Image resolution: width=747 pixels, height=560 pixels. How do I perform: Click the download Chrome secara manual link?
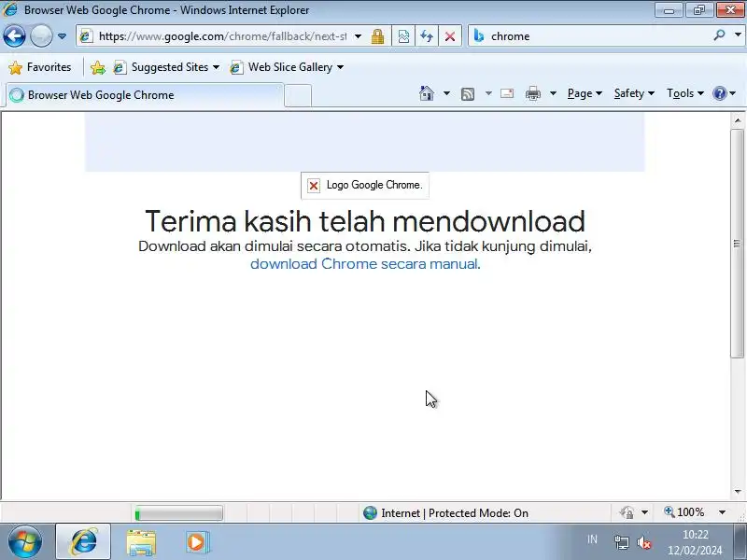[364, 264]
